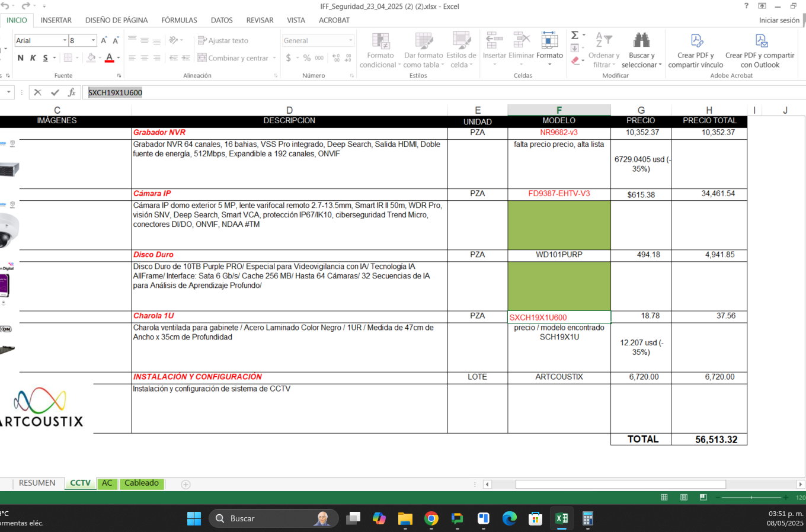Apply the red font color button
Screen dimensions: 806x532
[110, 58]
